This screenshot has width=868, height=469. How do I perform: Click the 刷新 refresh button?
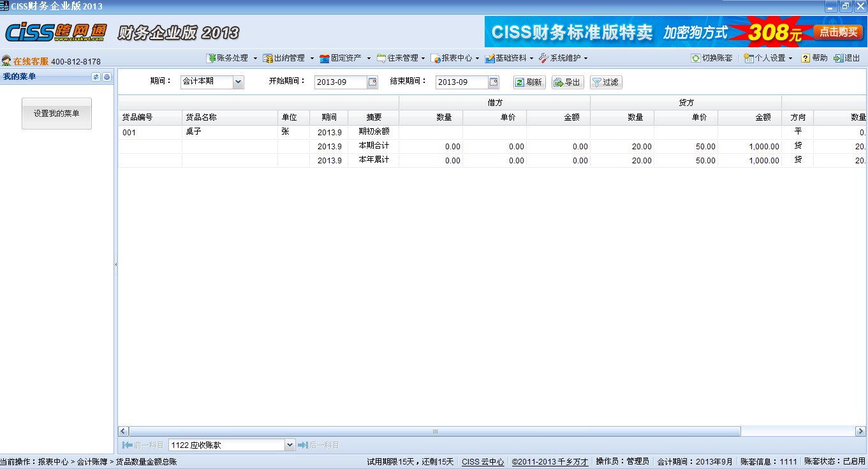529,82
